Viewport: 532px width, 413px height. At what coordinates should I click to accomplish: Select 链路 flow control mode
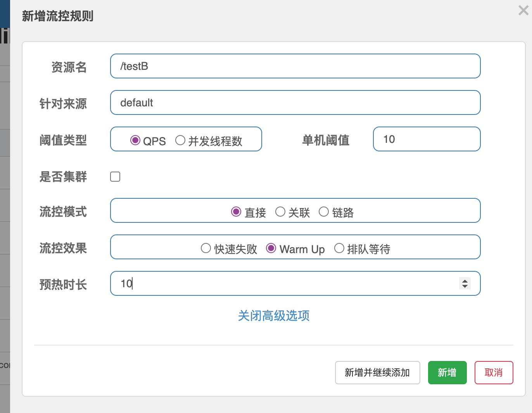323,212
